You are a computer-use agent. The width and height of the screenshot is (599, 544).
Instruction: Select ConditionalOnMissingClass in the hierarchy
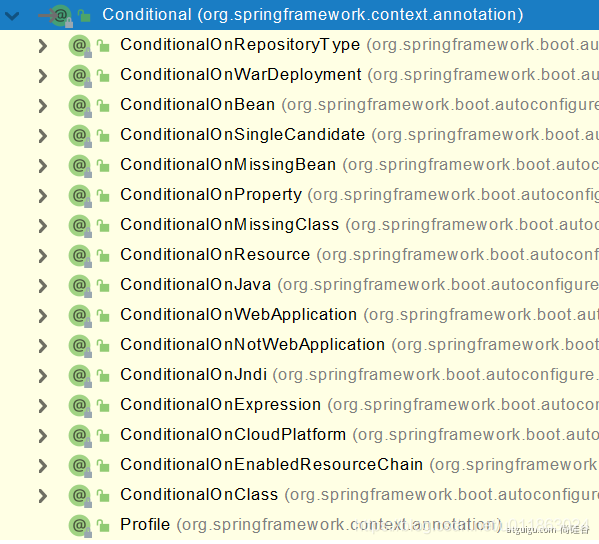tap(230, 225)
